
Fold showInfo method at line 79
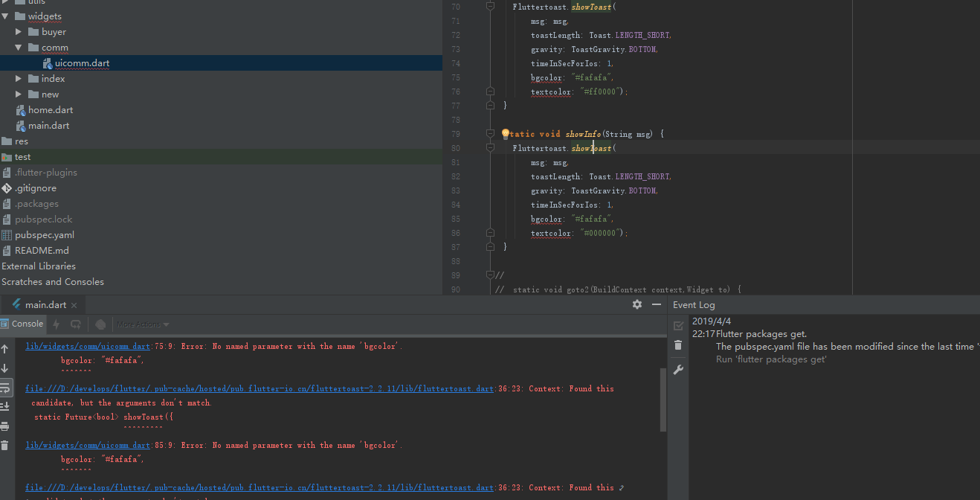click(x=490, y=134)
